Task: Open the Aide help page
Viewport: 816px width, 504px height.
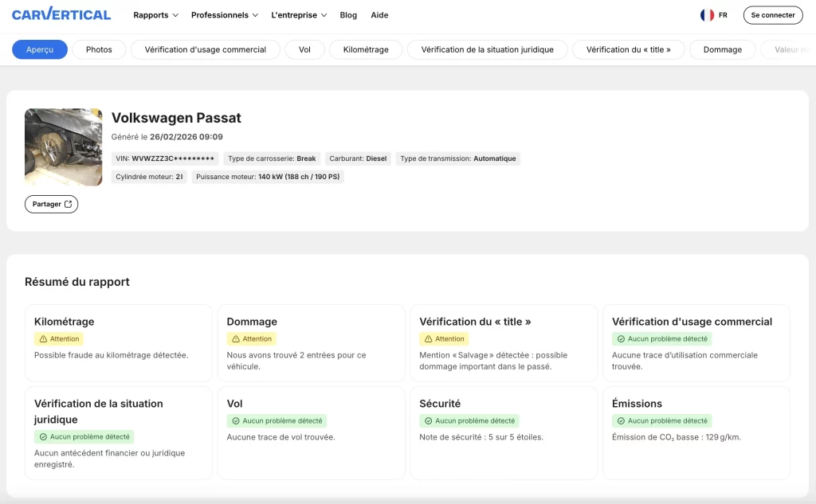Action: 379,15
